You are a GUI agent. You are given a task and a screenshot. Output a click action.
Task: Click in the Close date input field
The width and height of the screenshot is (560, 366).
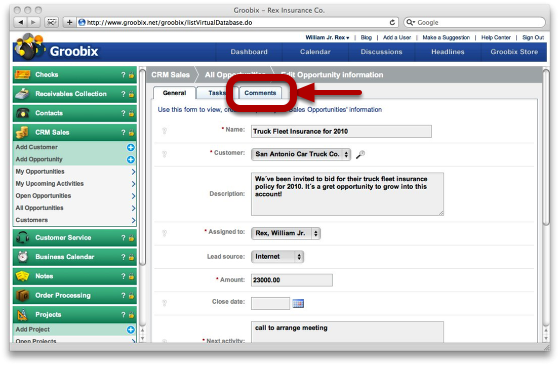(270, 304)
